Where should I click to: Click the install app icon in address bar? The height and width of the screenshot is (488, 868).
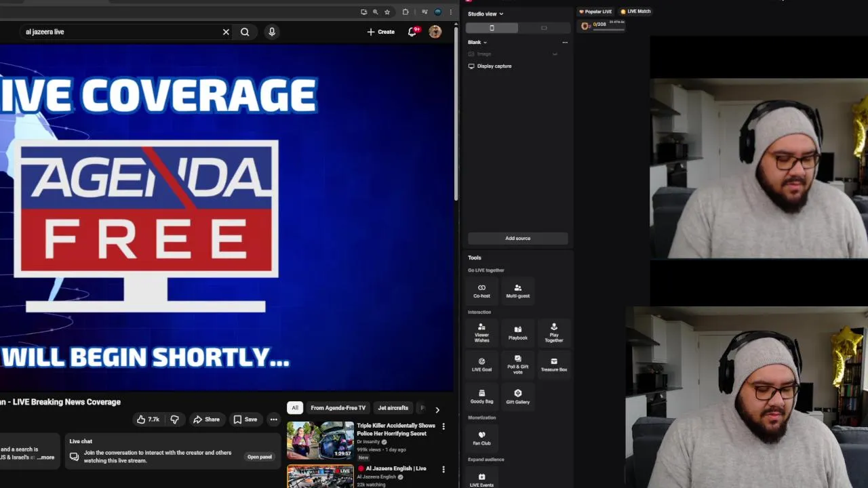point(363,12)
